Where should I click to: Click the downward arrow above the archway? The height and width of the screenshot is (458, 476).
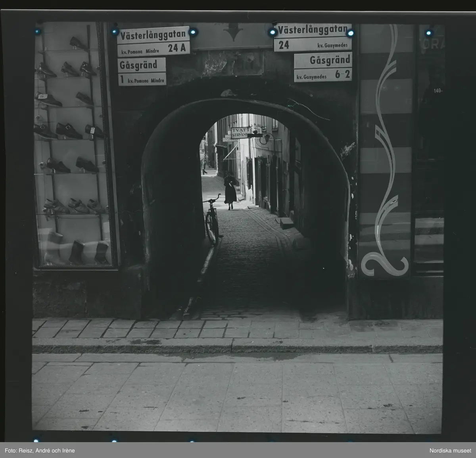coord(233,32)
